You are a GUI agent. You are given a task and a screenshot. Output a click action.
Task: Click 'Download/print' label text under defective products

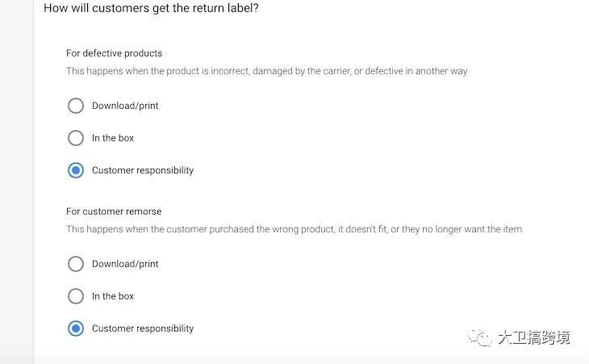point(125,106)
